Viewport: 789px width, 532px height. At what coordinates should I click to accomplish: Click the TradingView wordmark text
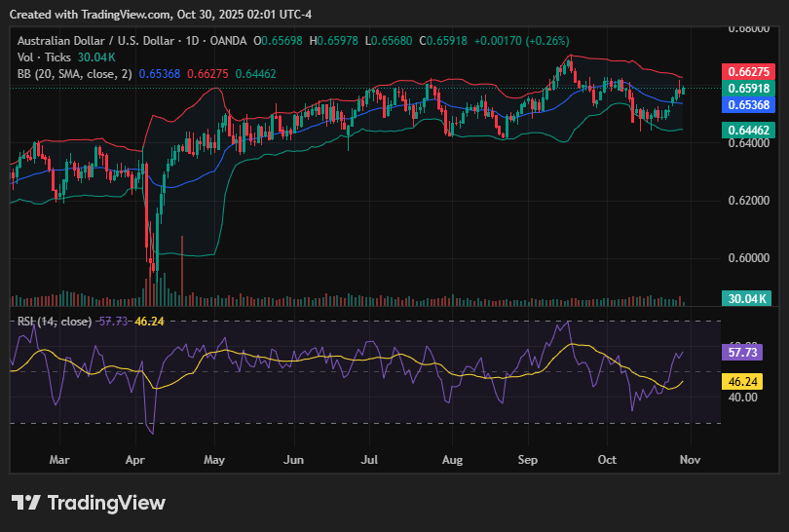click(106, 503)
